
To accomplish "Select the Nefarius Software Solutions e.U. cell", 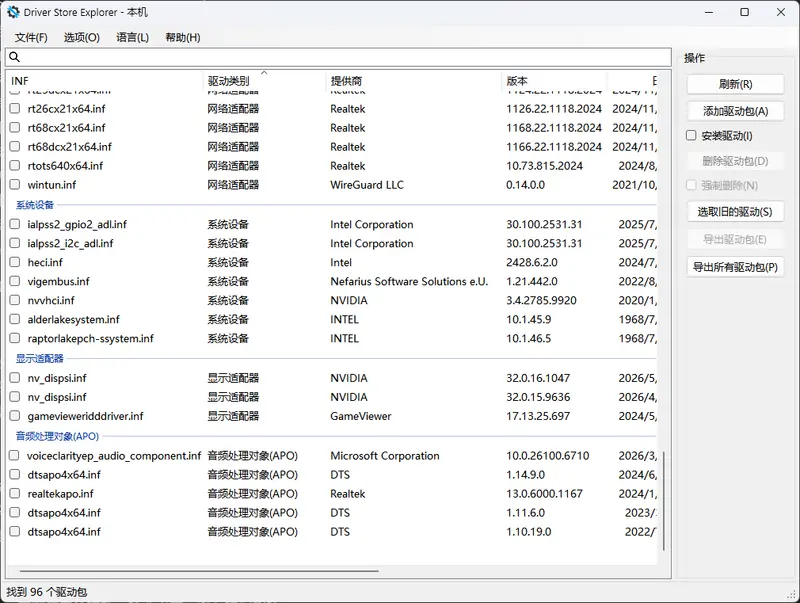I will pyautogui.click(x=409, y=281).
